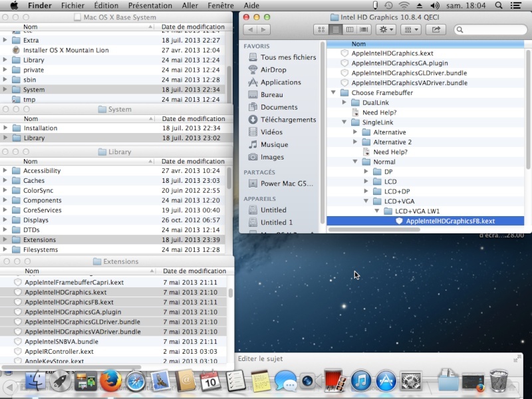Select the Extensions folder in Library window
This screenshot has height=399, width=532.
click(112, 240)
